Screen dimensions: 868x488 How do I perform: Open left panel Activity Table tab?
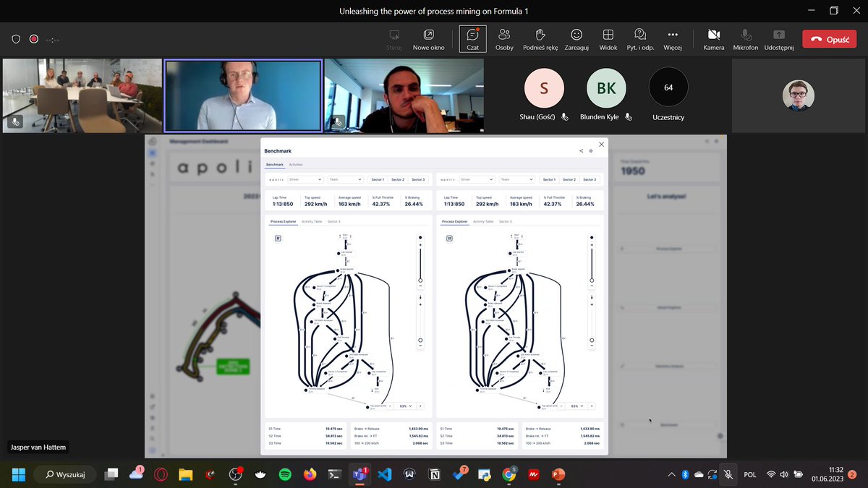[x=312, y=221]
